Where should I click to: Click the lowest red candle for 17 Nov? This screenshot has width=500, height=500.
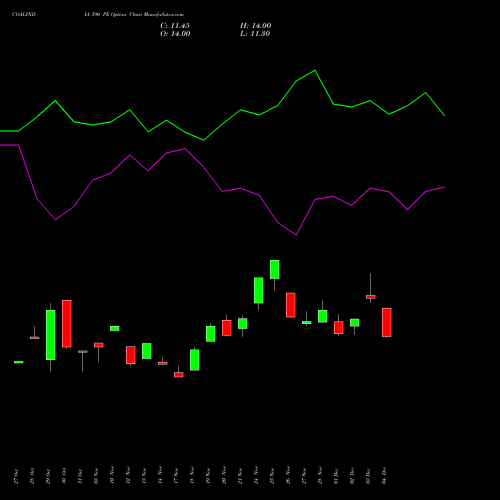(179, 375)
